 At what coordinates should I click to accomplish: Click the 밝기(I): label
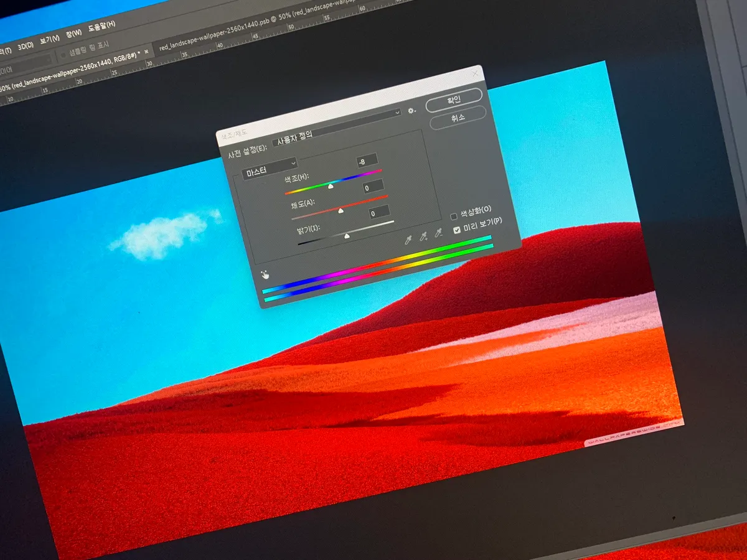pyautogui.click(x=309, y=230)
